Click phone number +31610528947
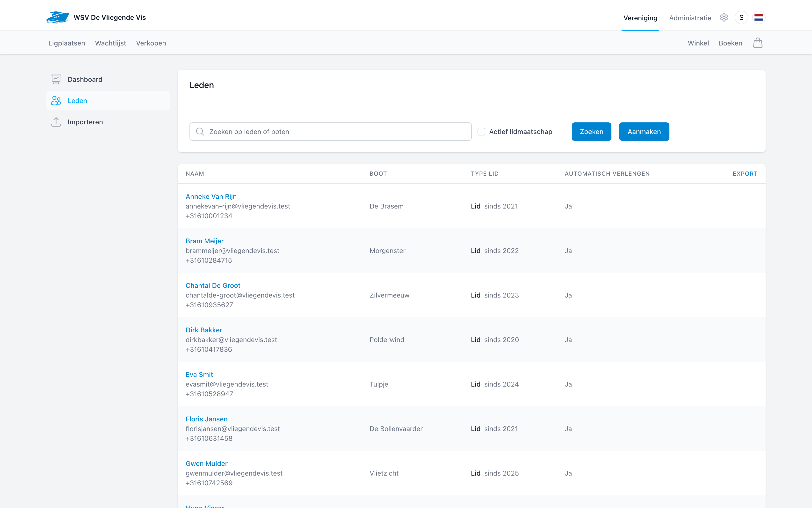The height and width of the screenshot is (508, 812). 209,394
